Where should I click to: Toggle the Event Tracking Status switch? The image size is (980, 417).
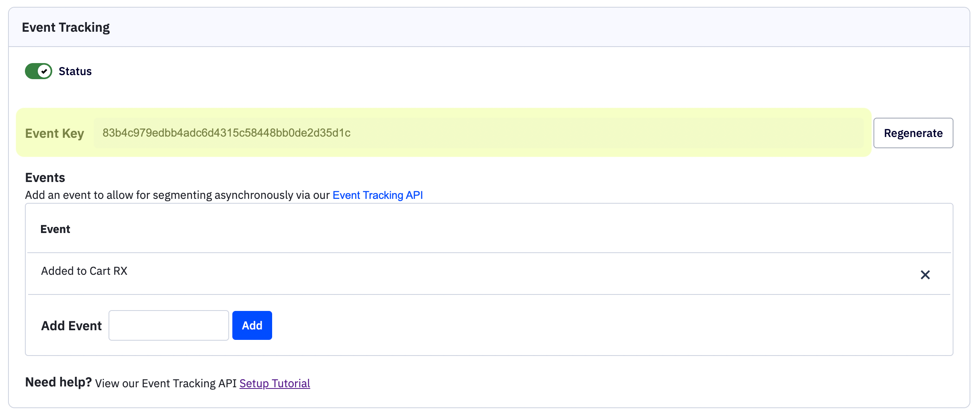(x=39, y=71)
